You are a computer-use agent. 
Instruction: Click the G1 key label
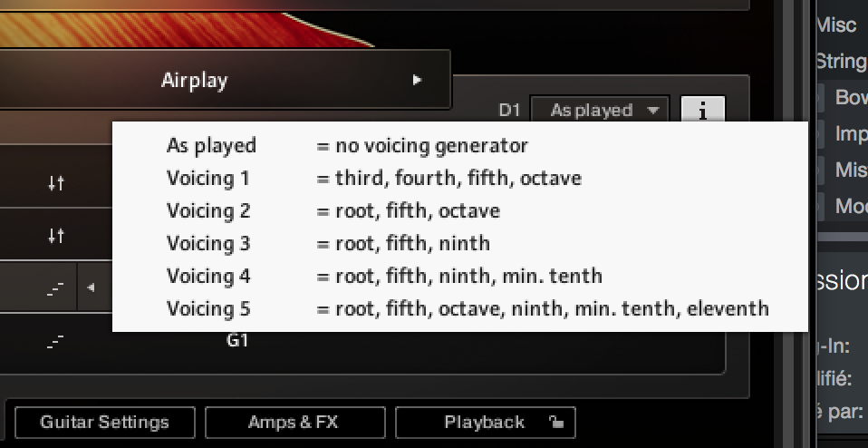[x=237, y=341]
